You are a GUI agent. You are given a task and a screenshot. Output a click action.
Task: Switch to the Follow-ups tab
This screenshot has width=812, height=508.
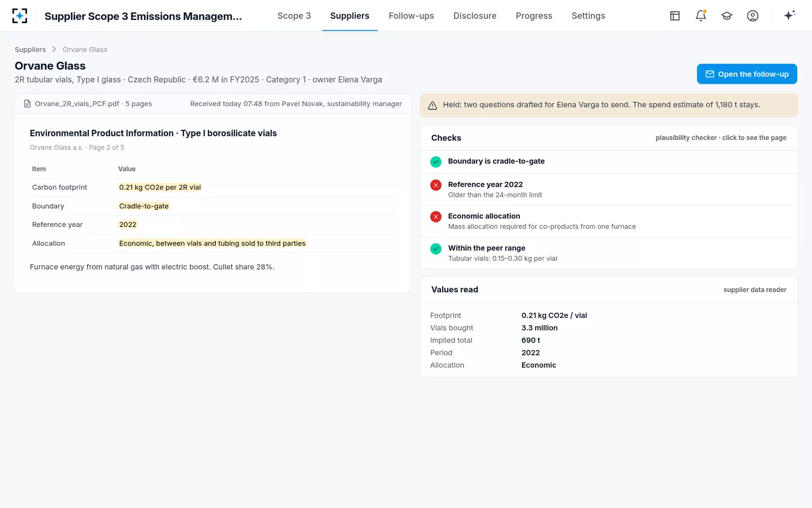coord(411,16)
